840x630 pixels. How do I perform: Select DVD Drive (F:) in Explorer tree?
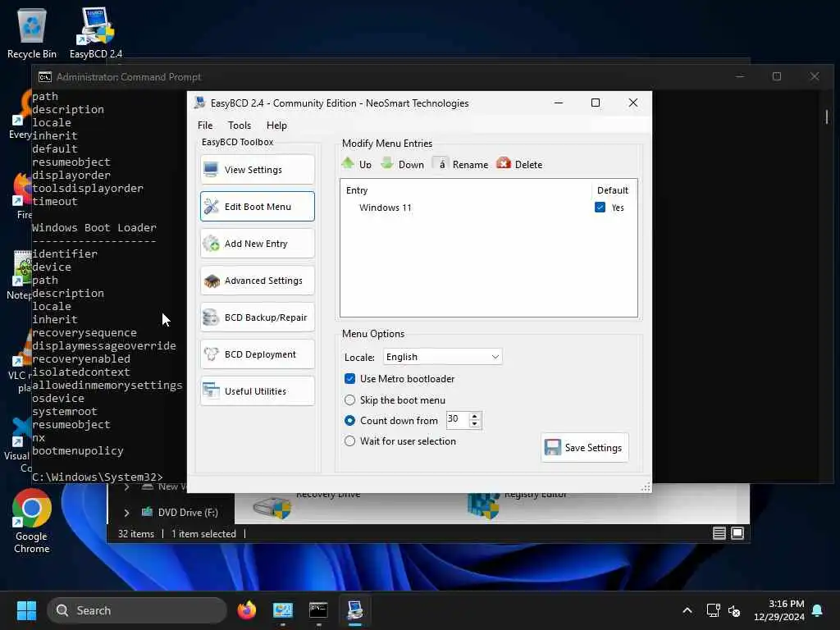coord(188,513)
